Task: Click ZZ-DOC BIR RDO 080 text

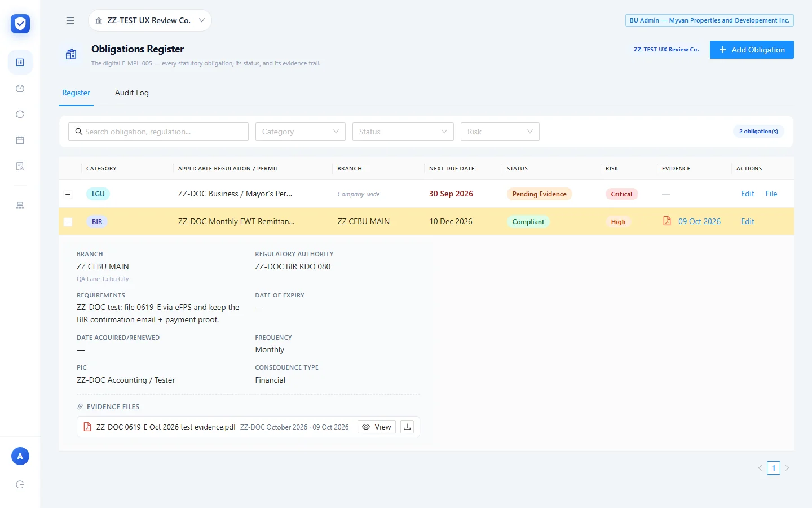Action: pos(293,266)
